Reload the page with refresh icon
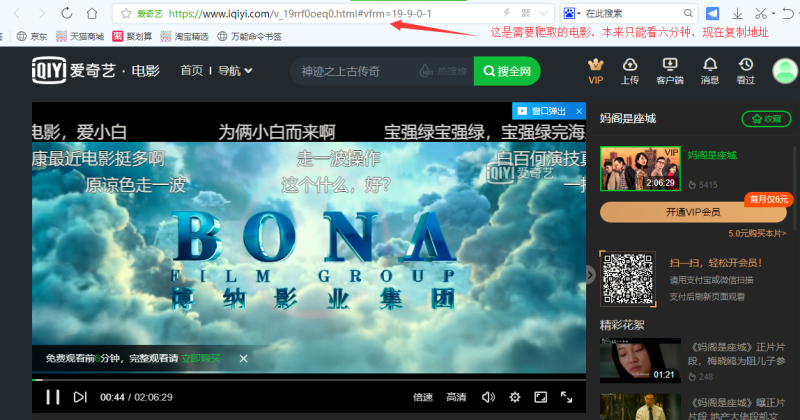 coord(66,13)
